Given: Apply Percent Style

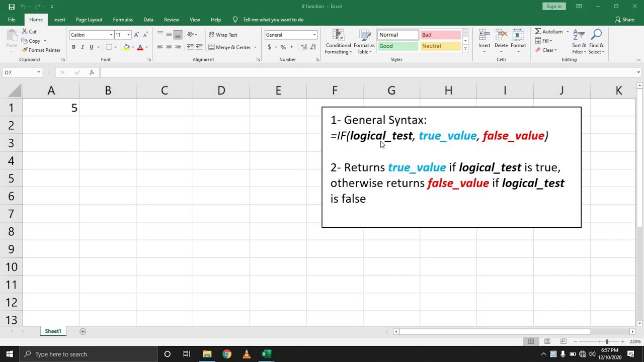Looking at the screenshot, I should tap(283, 47).
